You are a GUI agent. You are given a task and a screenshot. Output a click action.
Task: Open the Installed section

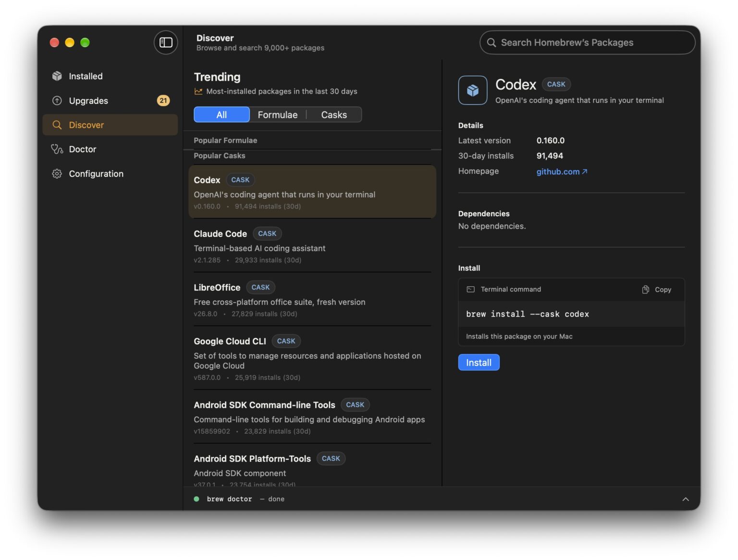[110, 76]
